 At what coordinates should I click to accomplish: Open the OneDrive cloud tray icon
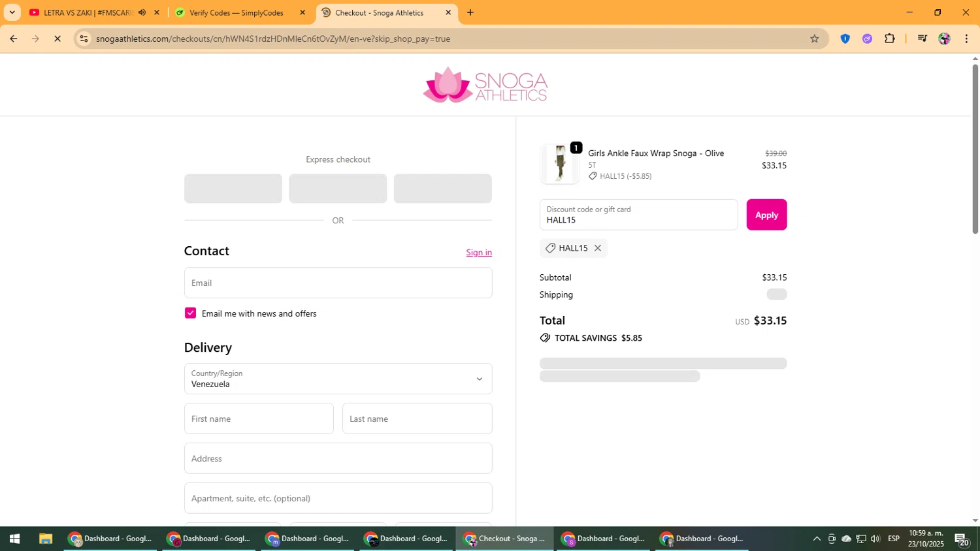[847, 539]
